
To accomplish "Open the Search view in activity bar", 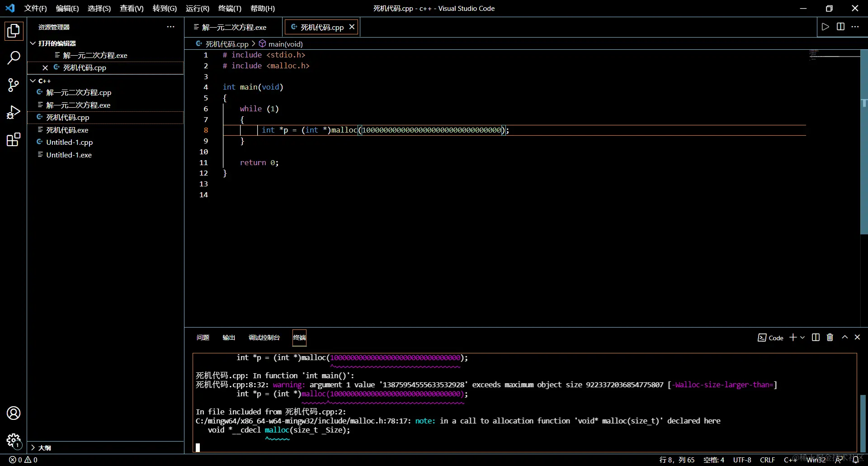I will pyautogui.click(x=14, y=57).
